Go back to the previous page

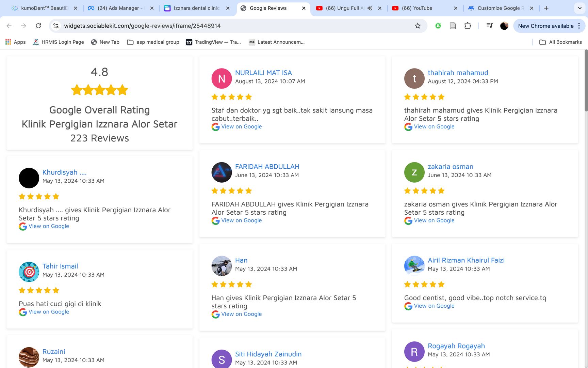pos(9,26)
